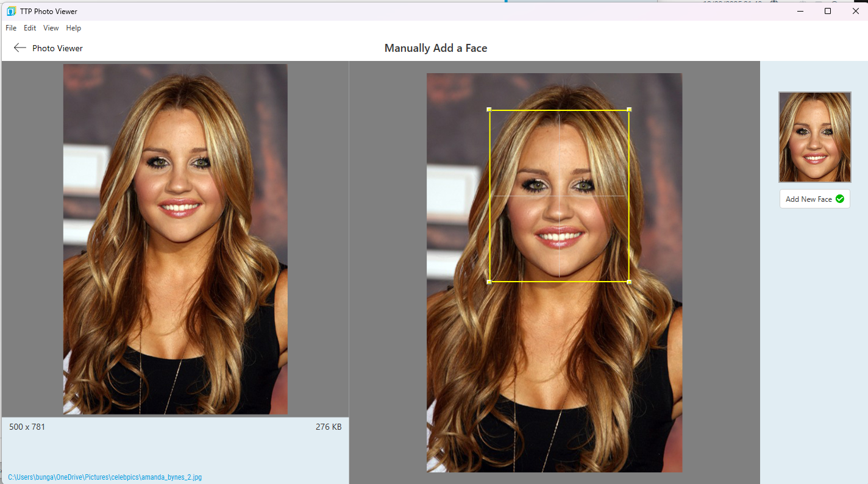The height and width of the screenshot is (484, 868).
Task: Click the original photo preview on the left
Action: 175,240
